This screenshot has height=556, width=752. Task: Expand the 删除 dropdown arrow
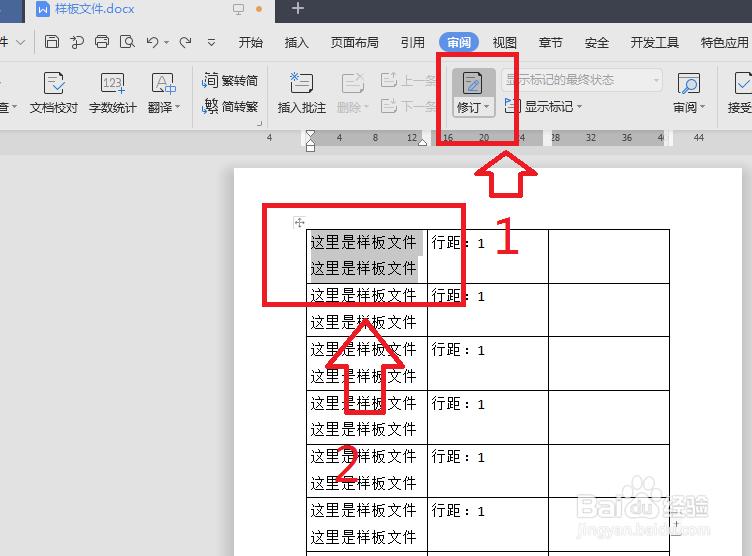click(x=366, y=107)
